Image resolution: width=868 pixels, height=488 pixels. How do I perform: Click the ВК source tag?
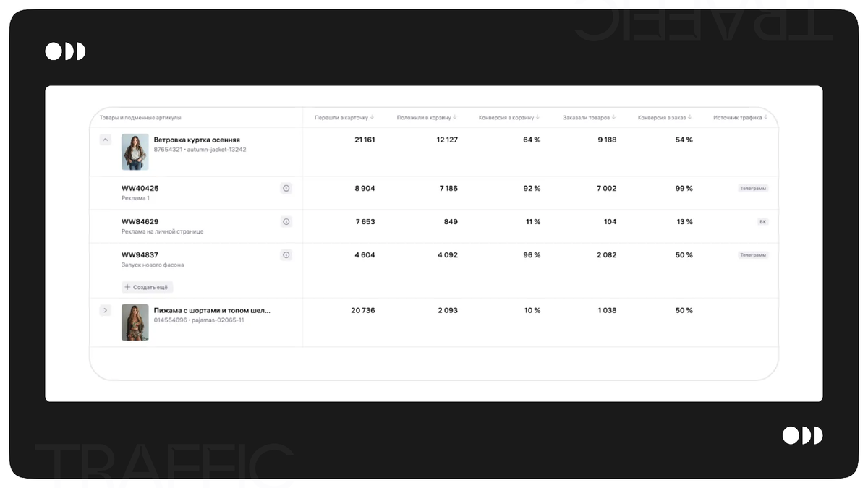coord(762,221)
